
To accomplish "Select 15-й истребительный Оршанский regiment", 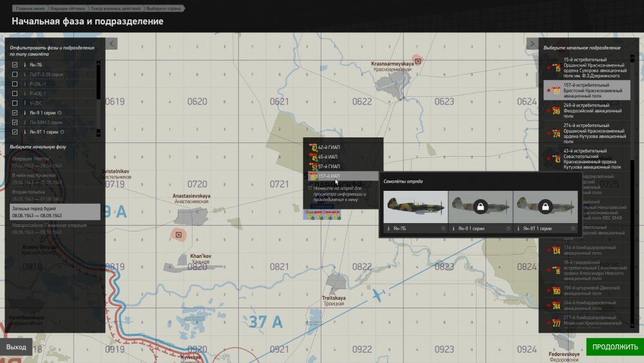I will pyautogui.click(x=587, y=68).
